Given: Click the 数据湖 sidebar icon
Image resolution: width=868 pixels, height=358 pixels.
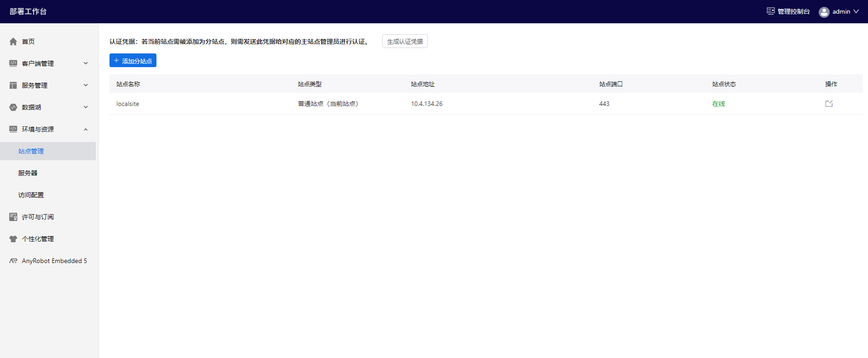Looking at the screenshot, I should point(13,107).
